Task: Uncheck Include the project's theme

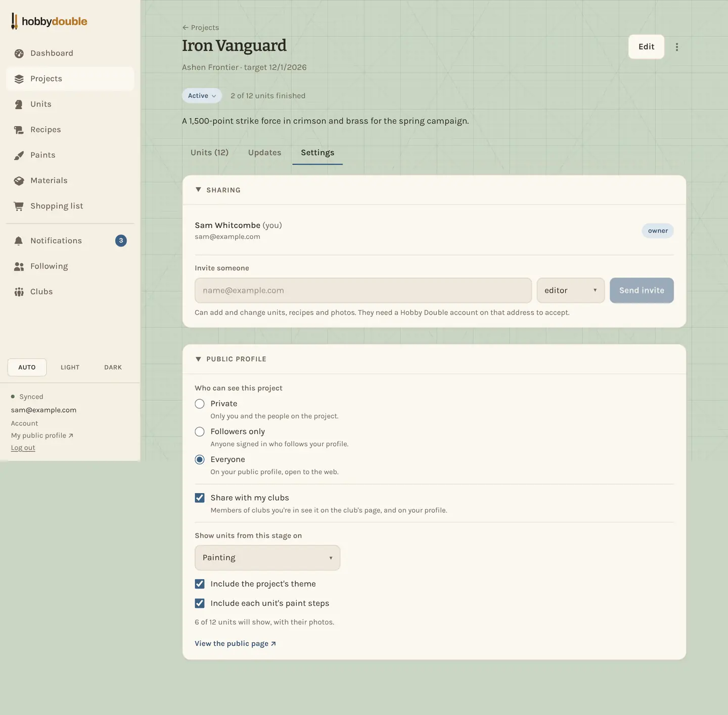Action: tap(200, 584)
